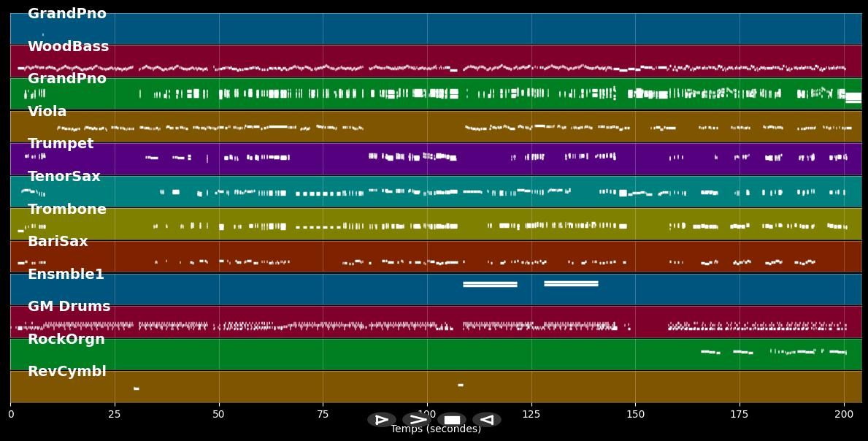The width and height of the screenshot is (868, 441).
Task: Click the play button with the right-pointing arrow
Action: point(417,420)
